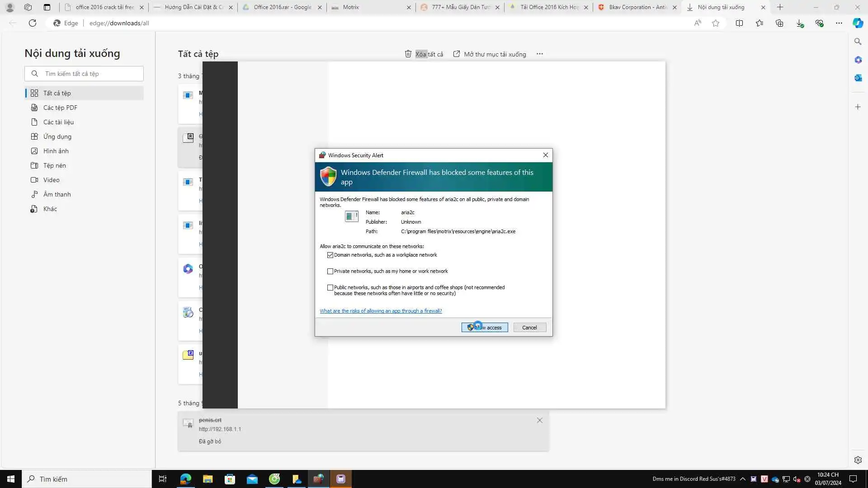Open the Collections toolbar icon
Screen dimensions: 868x488
(779, 23)
